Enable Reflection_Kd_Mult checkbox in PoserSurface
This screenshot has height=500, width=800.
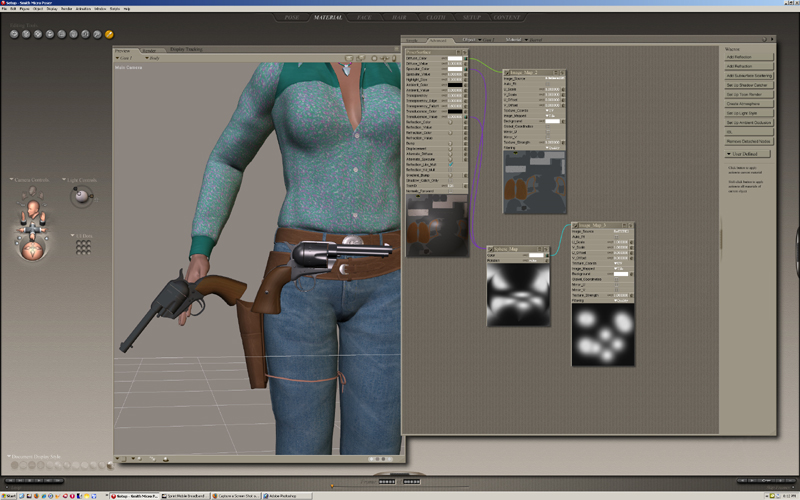[x=450, y=170]
